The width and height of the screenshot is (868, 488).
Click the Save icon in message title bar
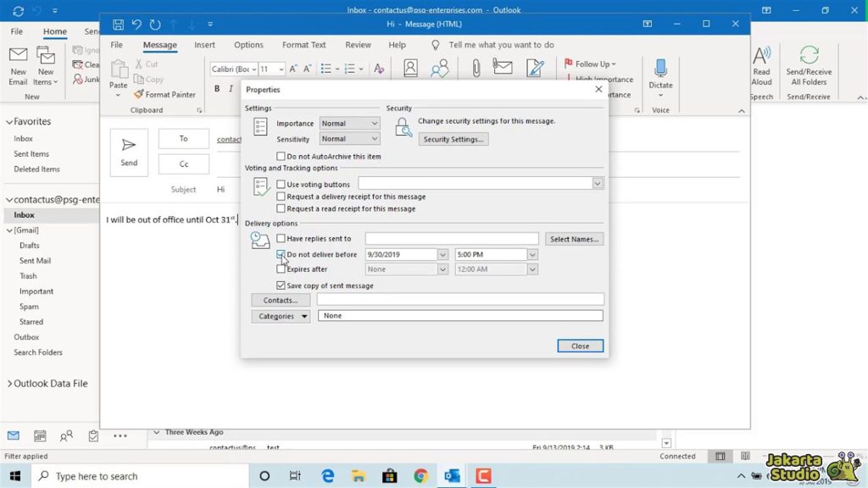tap(118, 25)
